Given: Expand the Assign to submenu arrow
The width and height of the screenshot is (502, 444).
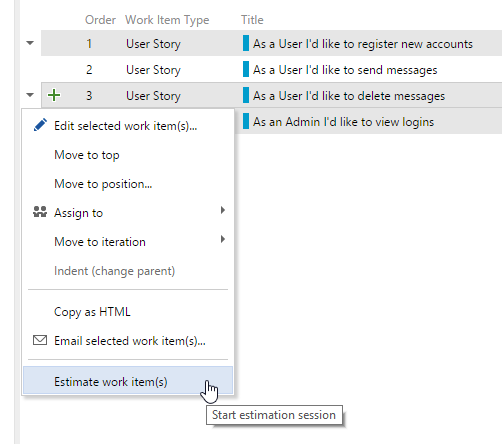Looking at the screenshot, I should [x=223, y=210].
